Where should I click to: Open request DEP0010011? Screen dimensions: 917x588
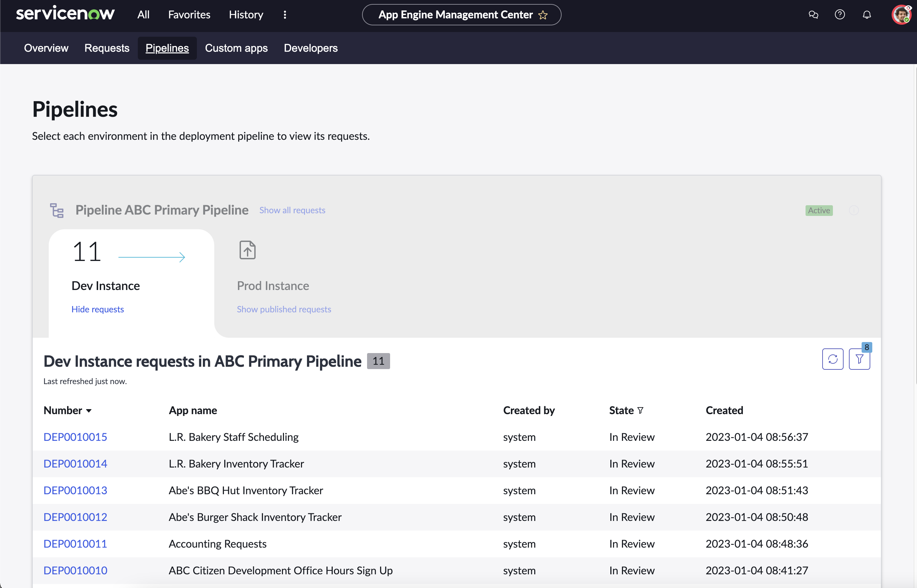pyautogui.click(x=75, y=544)
